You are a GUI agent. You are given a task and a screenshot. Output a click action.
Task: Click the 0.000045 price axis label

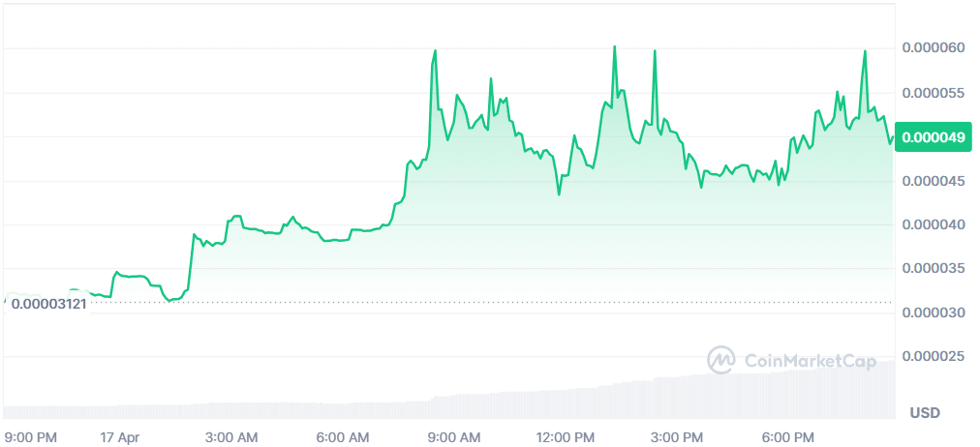933,181
